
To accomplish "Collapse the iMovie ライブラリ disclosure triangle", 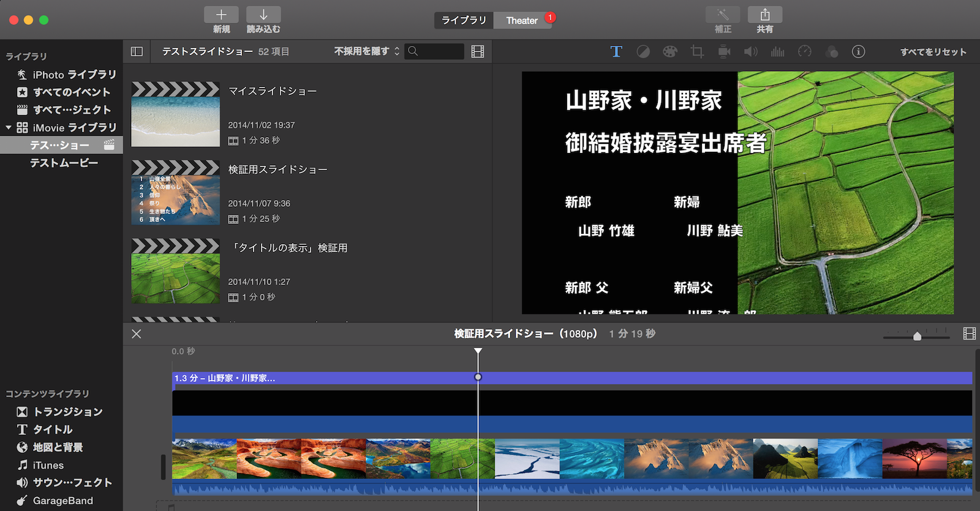I will point(9,128).
